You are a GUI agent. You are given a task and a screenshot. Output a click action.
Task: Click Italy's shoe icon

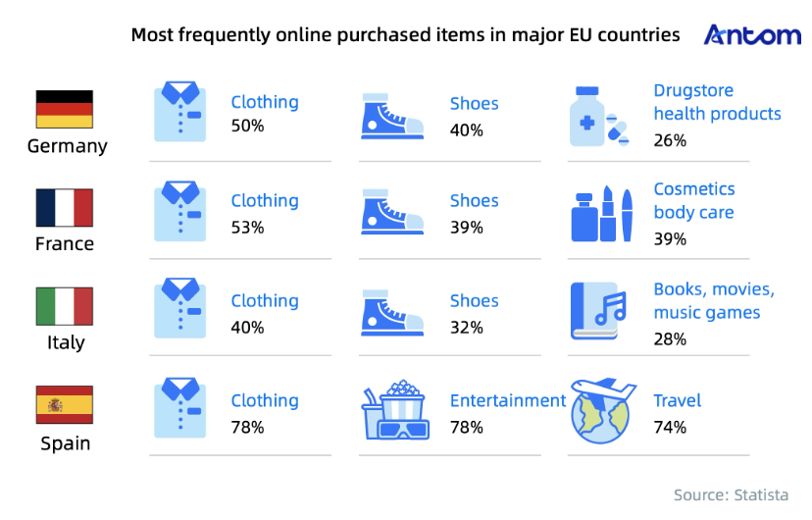coord(393,311)
